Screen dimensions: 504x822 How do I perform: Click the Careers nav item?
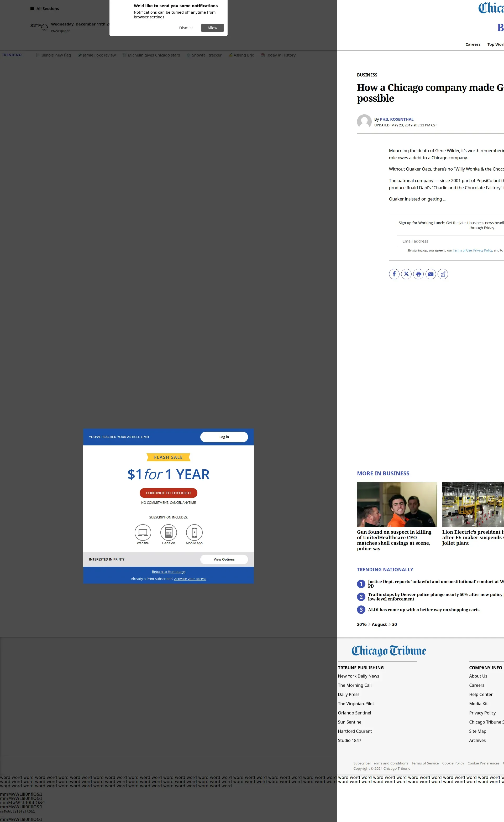point(473,44)
